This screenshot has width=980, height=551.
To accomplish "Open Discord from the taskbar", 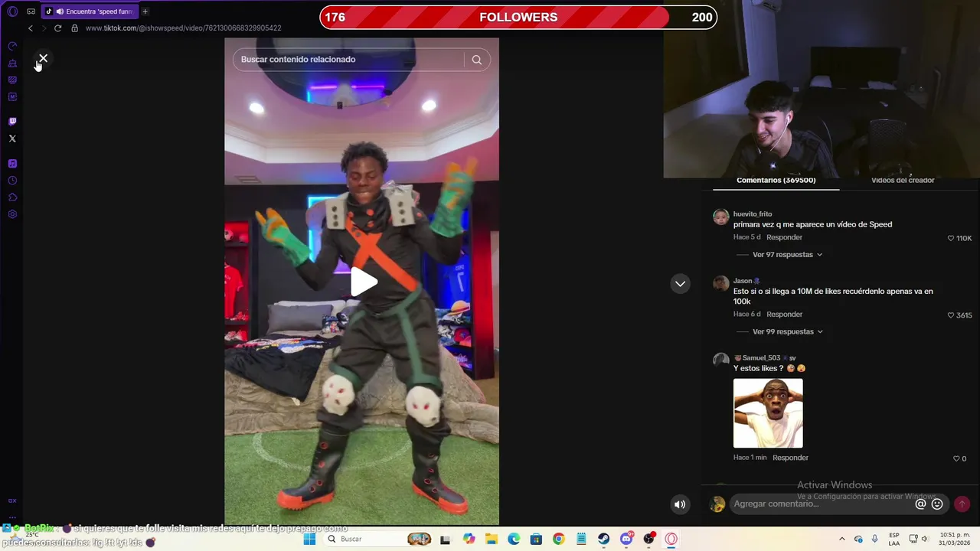I will point(626,539).
